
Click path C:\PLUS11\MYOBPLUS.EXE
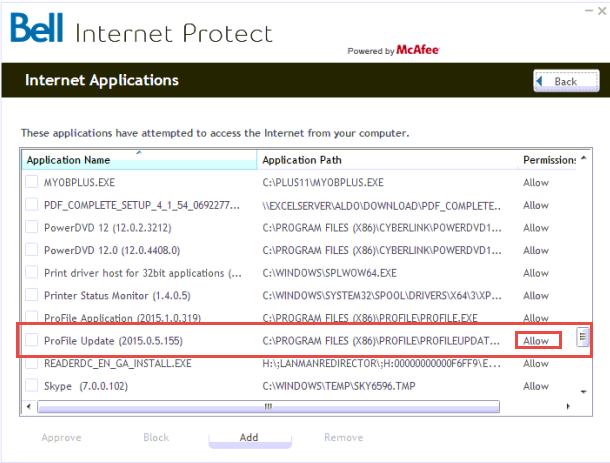pyautogui.click(x=323, y=182)
